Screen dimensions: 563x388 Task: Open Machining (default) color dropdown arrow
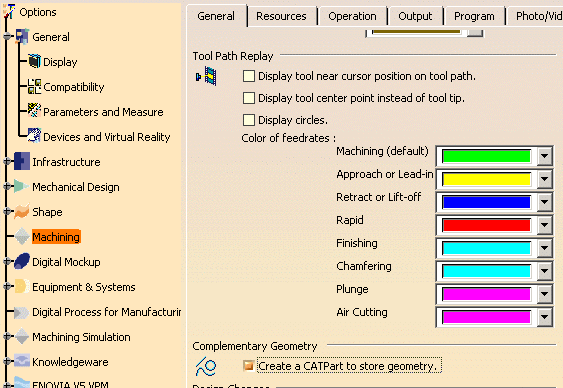coord(545,156)
